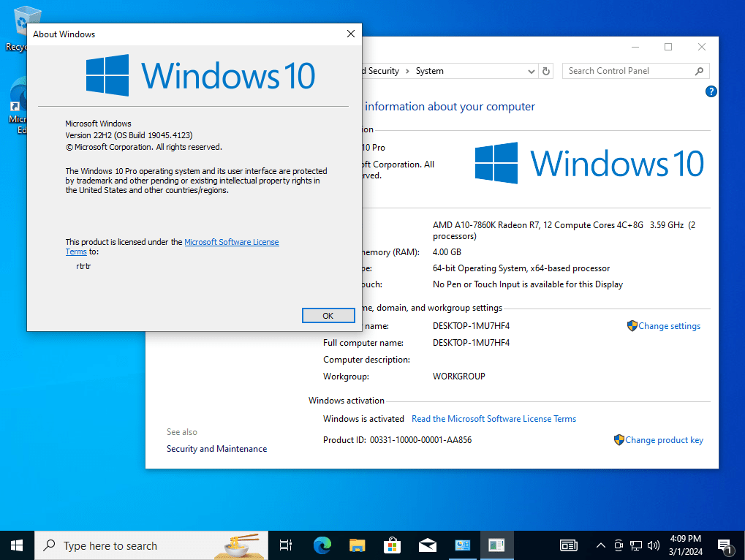Expand the breadcrumb arrow before System
The width and height of the screenshot is (745, 560).
pyautogui.click(x=407, y=71)
